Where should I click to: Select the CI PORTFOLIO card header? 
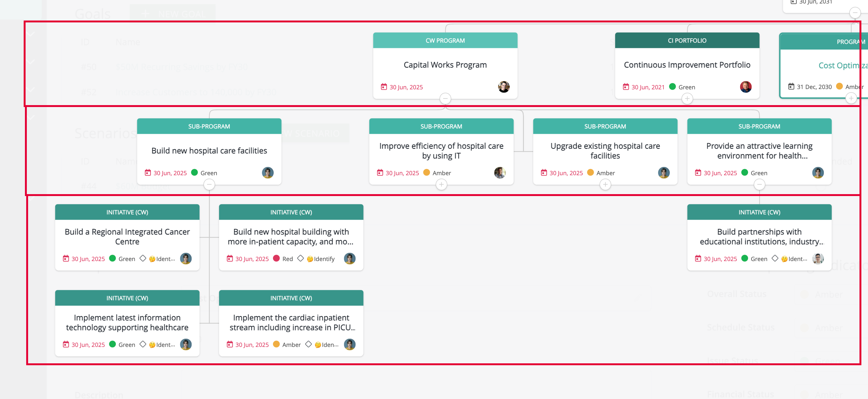point(687,40)
